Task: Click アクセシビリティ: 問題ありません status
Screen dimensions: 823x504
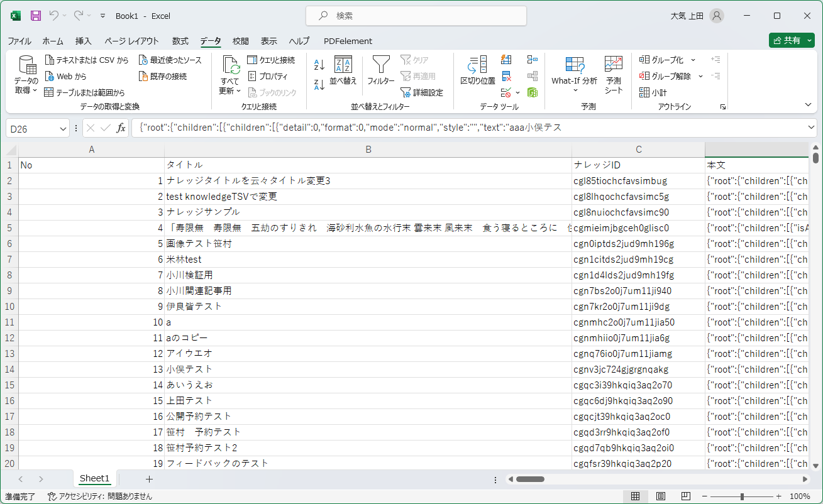Action: click(101, 496)
